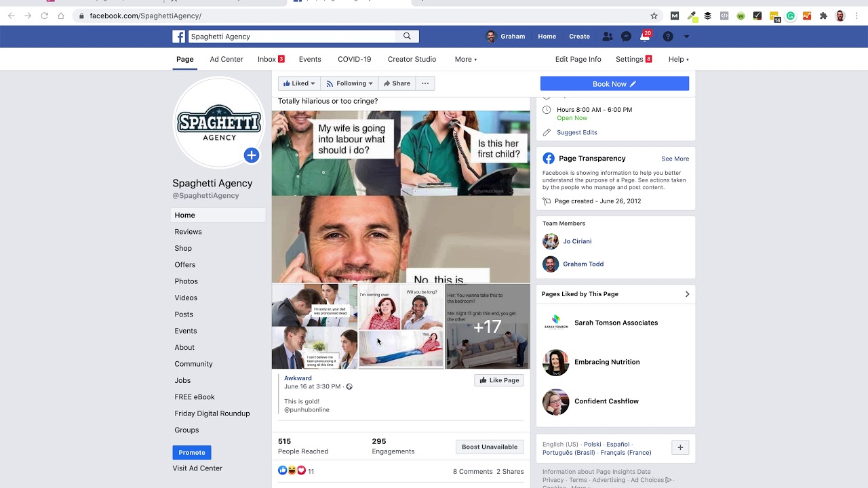Expand the More menu in page tabs
Image resolution: width=868 pixels, height=488 pixels.
point(466,59)
